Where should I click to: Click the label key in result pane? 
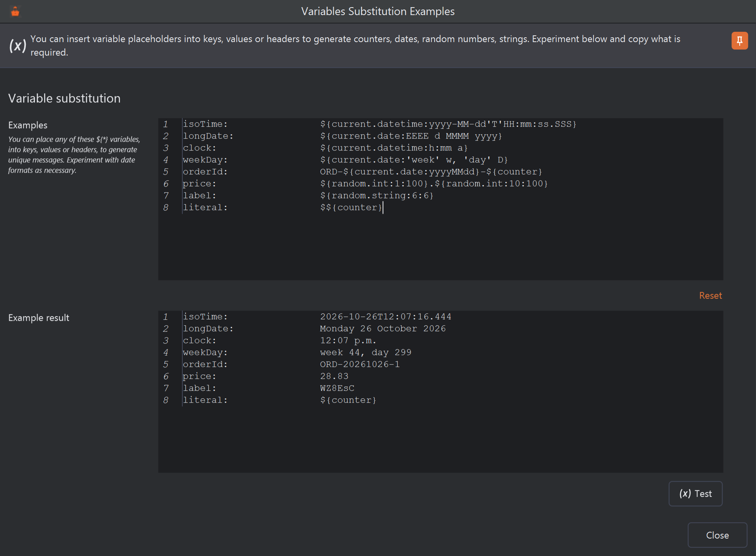tap(199, 388)
